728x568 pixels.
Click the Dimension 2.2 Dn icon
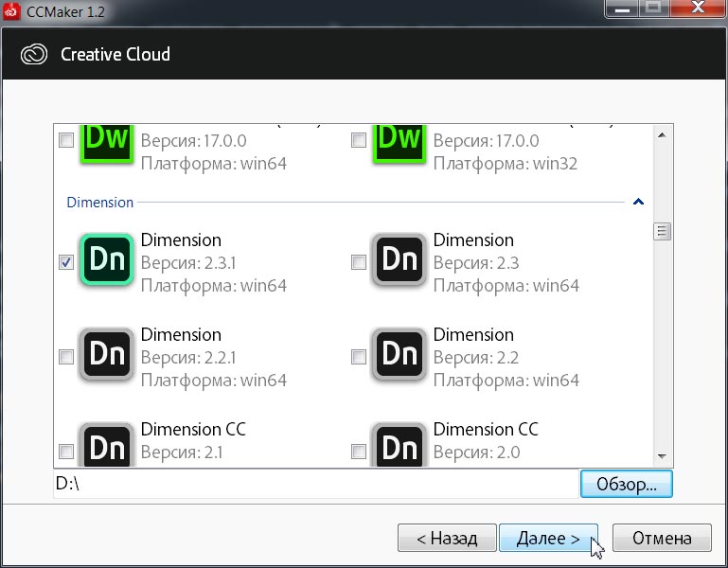[399, 354]
